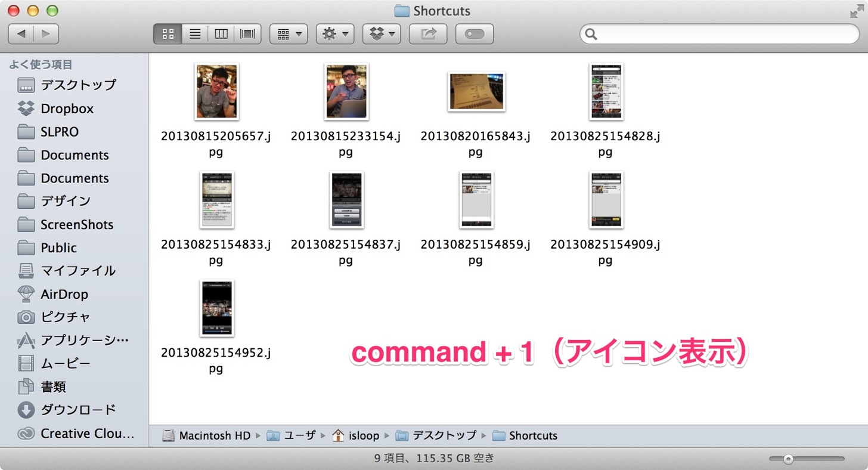Click Macintosh HD in the path bar
This screenshot has width=868, height=470.
206,435
